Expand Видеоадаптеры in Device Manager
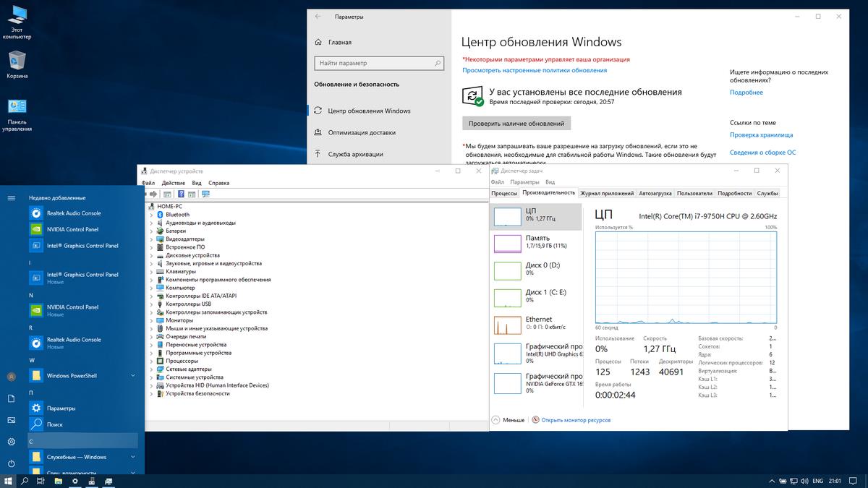This screenshot has height=488, width=868. pos(151,239)
